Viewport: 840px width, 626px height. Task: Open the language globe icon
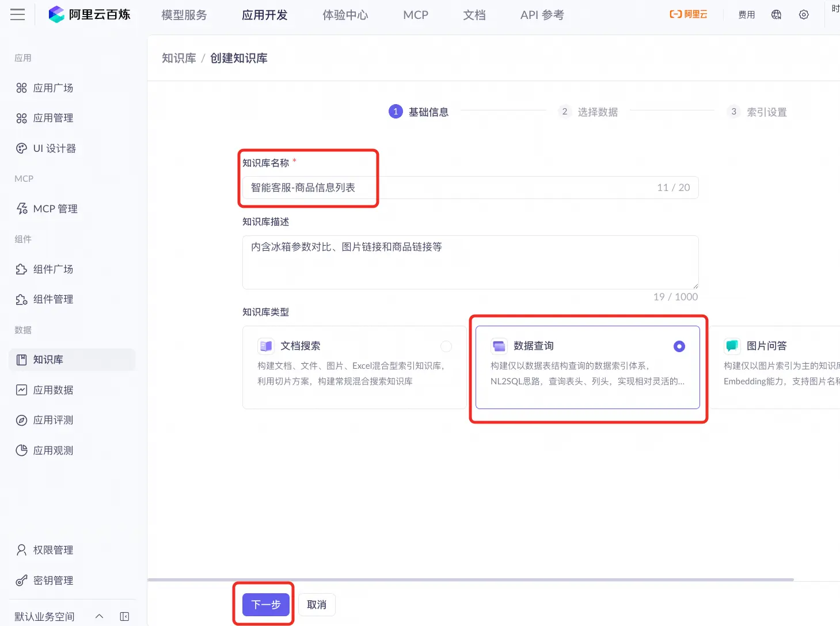coord(776,14)
